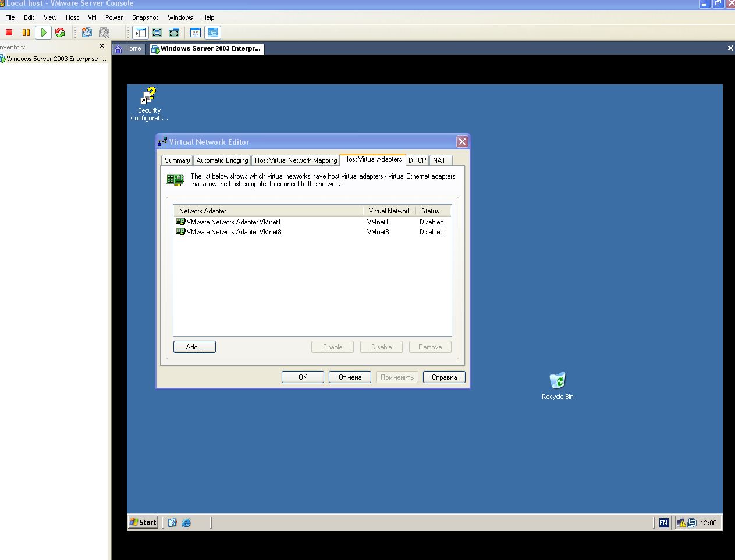Click the Disabled status of VMnet1 row
This screenshot has width=735, height=560.
click(432, 222)
